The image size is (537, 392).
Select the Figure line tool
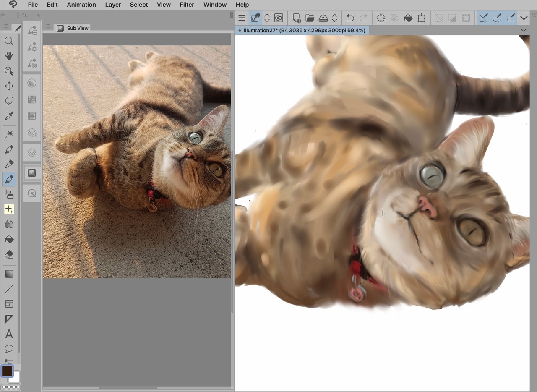click(9, 289)
